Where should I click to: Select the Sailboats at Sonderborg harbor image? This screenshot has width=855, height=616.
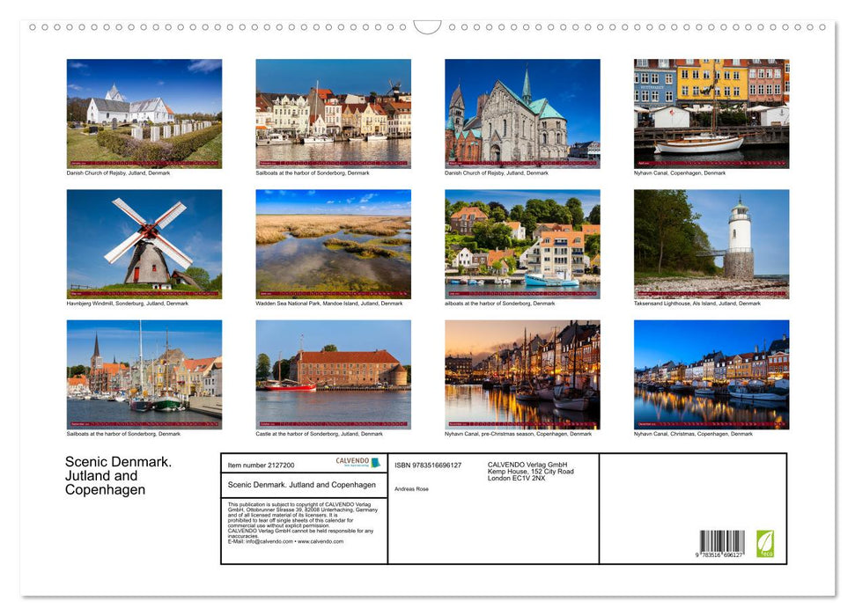pyautogui.click(x=144, y=374)
